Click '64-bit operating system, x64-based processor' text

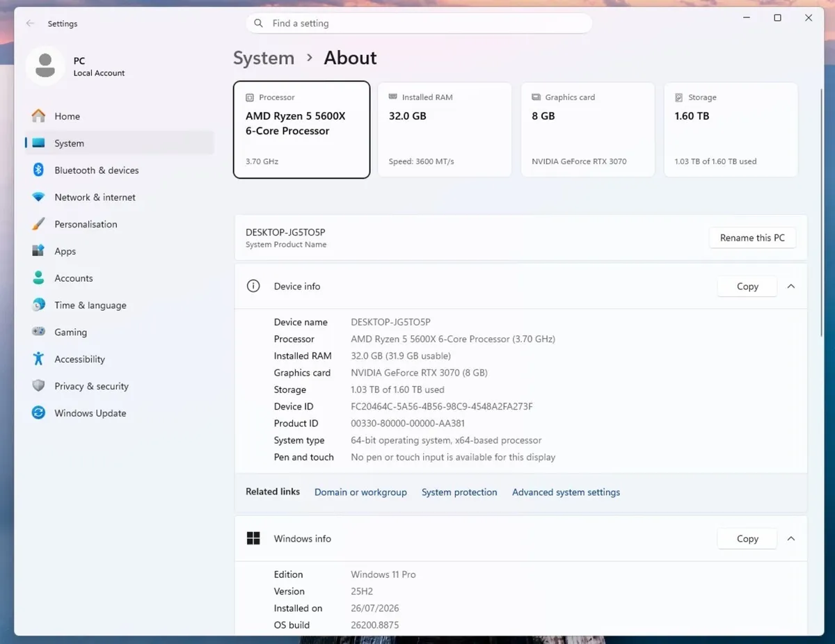446,440
